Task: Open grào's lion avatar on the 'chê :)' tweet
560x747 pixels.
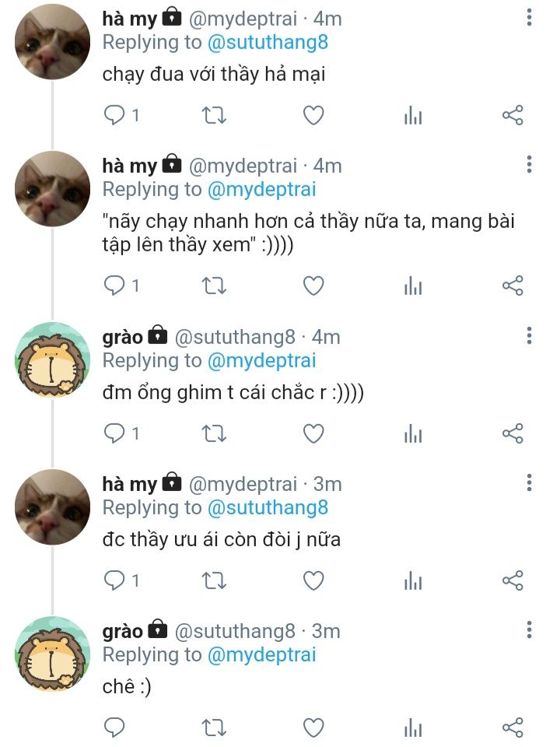Action: 53,654
